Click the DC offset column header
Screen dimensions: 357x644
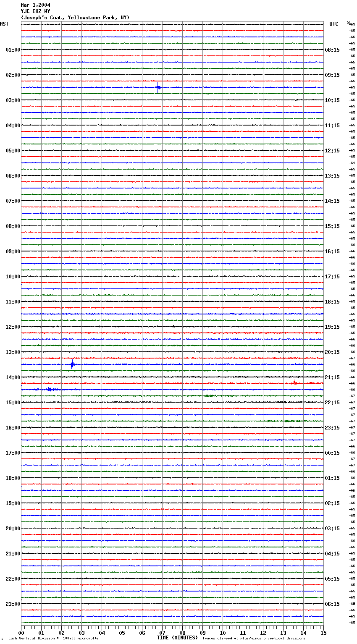click(349, 23)
